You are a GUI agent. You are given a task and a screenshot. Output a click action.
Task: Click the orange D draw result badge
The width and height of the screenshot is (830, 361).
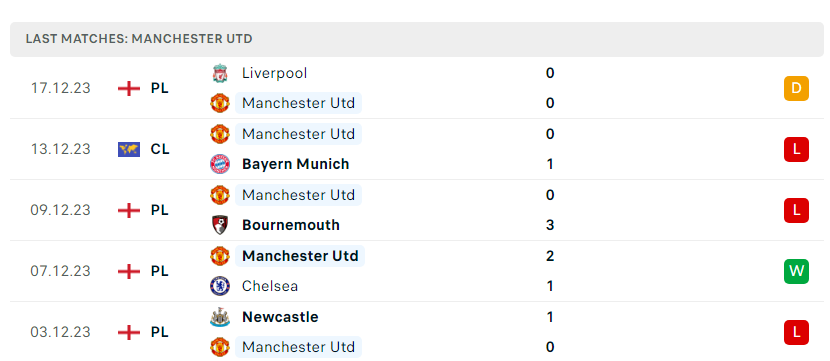[796, 88]
